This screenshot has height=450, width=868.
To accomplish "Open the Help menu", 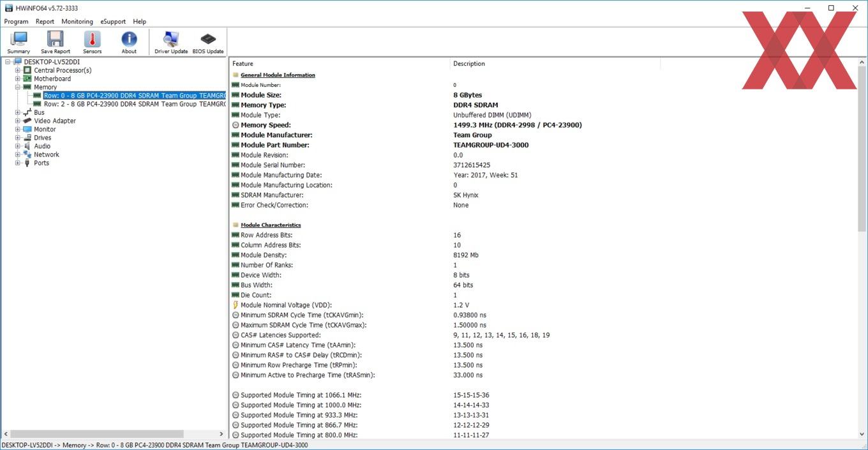I will tap(139, 22).
